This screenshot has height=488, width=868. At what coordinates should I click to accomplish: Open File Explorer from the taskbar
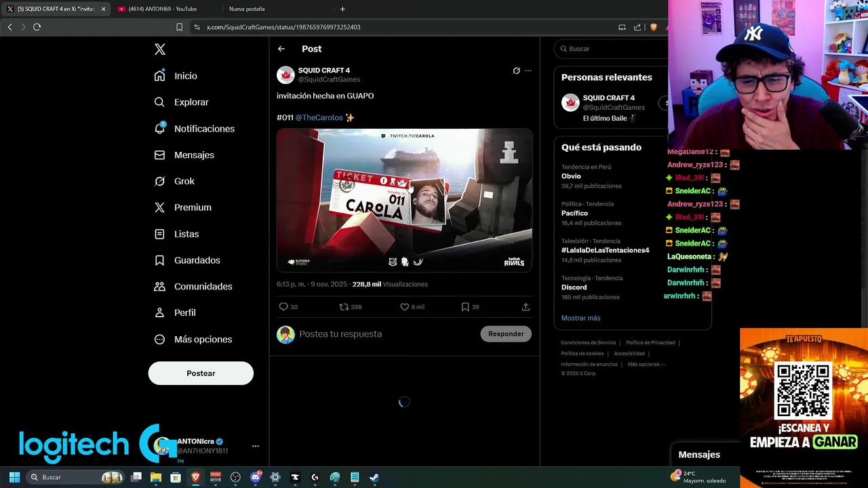[156, 477]
